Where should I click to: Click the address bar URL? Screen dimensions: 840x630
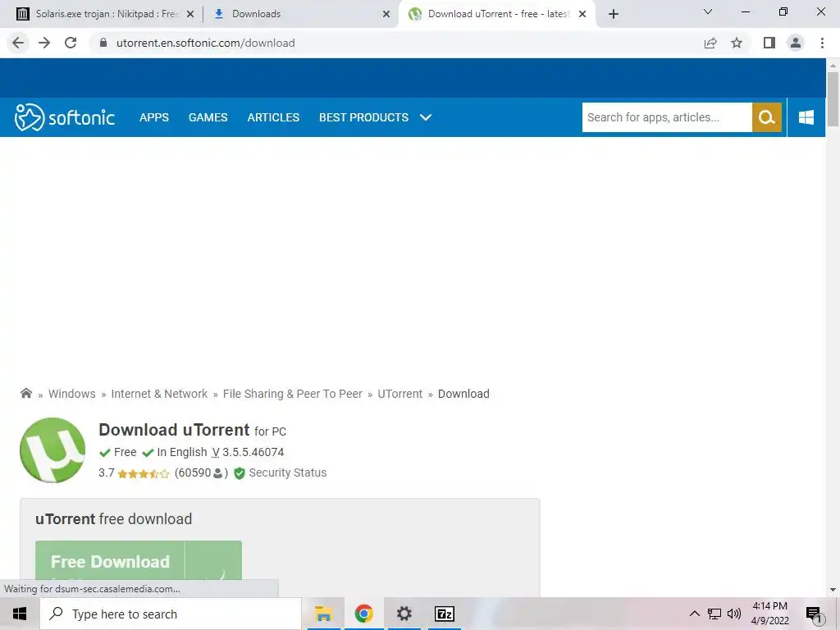pyautogui.click(x=206, y=43)
